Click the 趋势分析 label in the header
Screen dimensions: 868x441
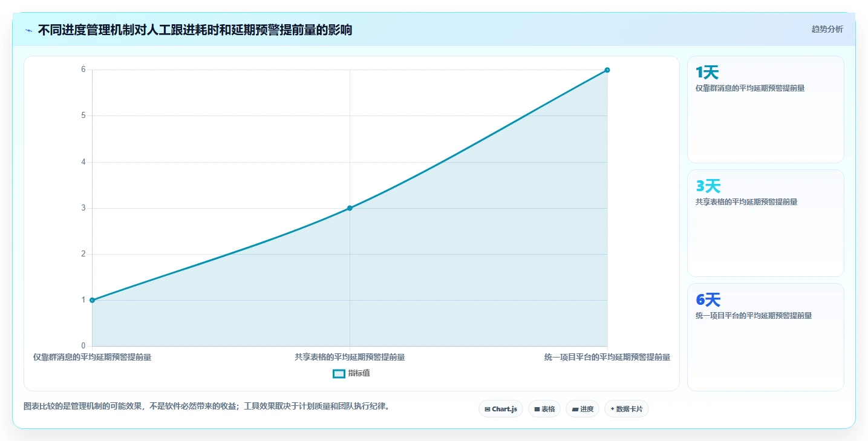827,29
